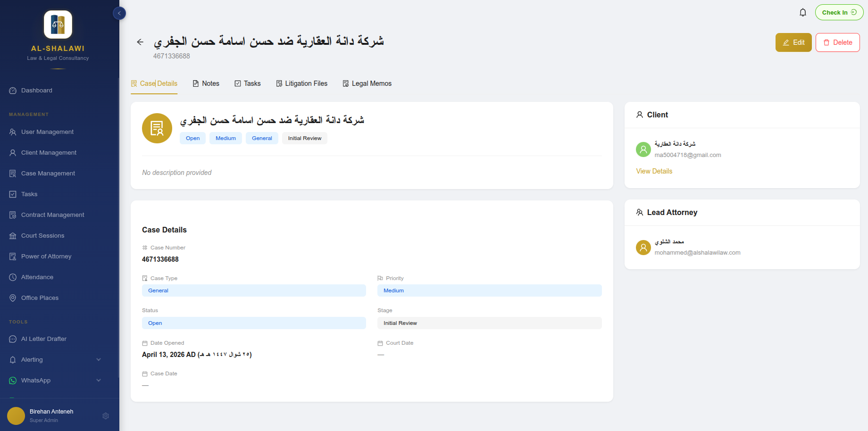Screen dimensions: 868x431
Task: Open the Court Sessions section
Action: (42, 235)
